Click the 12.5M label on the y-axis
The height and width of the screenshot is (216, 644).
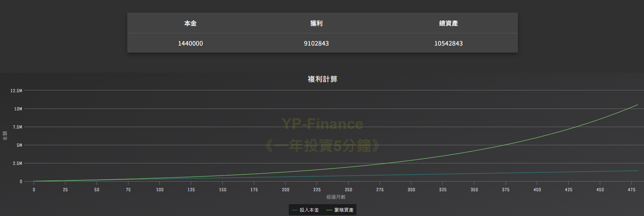coord(16,91)
